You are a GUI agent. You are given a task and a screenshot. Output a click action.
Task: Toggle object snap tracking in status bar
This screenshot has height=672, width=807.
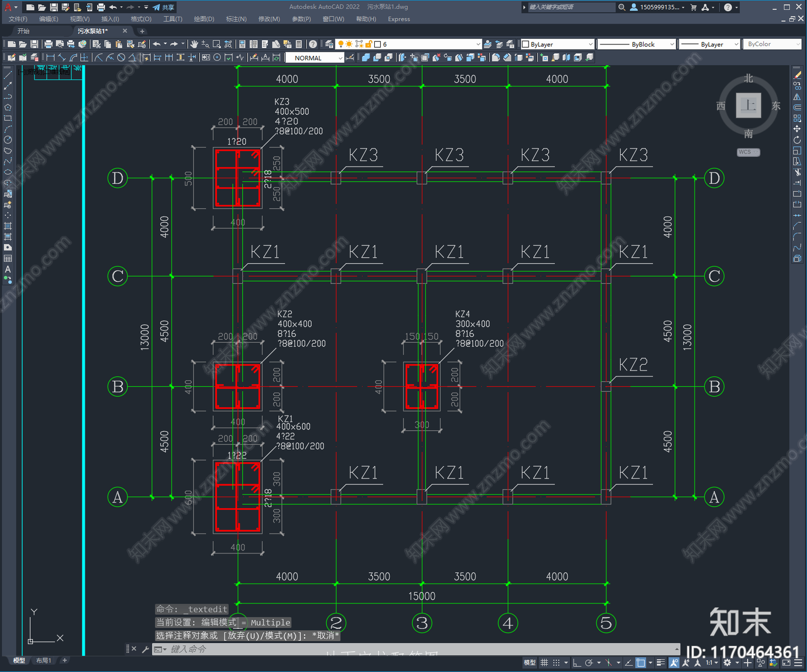pos(629,662)
